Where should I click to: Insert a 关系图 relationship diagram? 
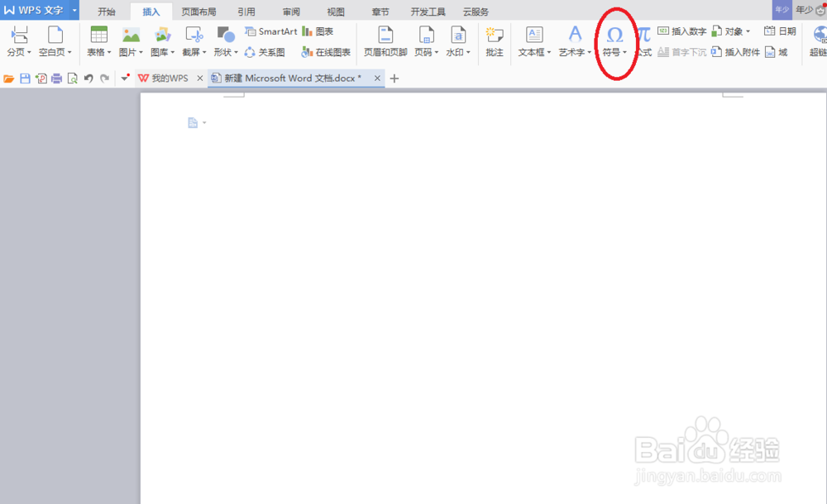point(265,52)
